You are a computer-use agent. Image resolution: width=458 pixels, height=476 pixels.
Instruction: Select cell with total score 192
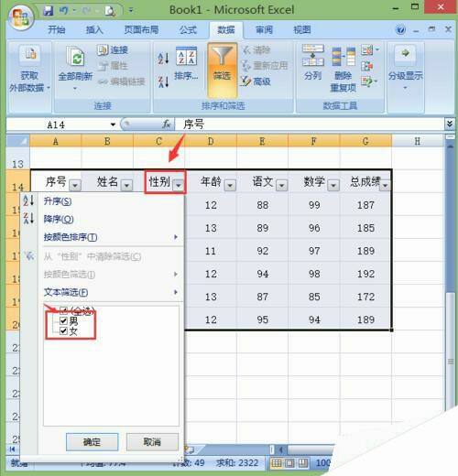point(365,274)
